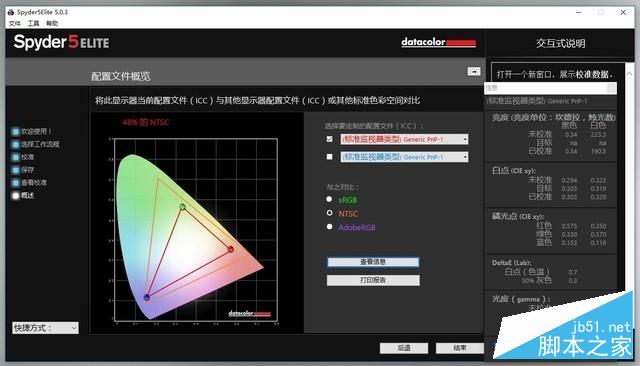Open the 工具 menu
The height and width of the screenshot is (366, 640).
tap(33, 23)
